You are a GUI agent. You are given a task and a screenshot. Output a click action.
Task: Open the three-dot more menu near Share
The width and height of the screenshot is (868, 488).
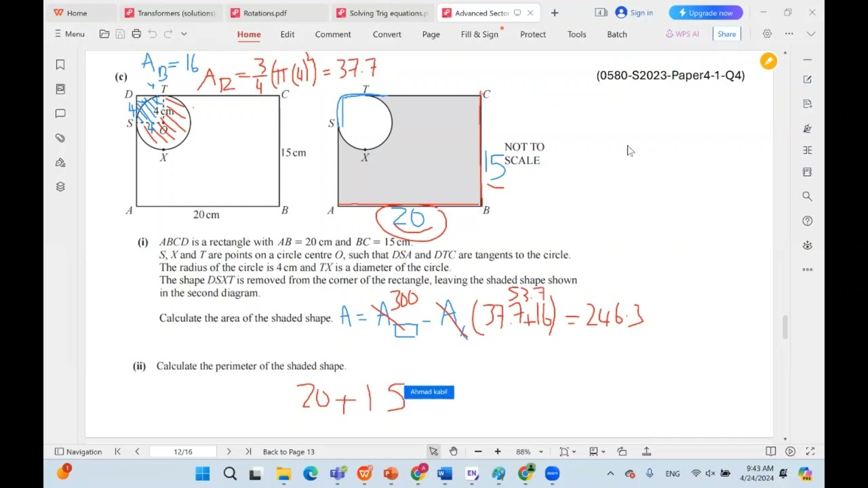(789, 34)
